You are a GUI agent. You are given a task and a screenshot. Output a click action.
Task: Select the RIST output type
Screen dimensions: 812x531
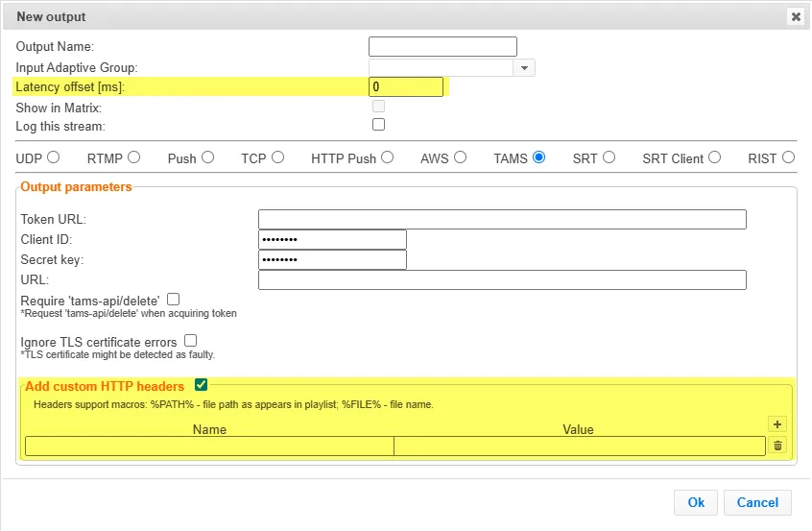(x=788, y=157)
